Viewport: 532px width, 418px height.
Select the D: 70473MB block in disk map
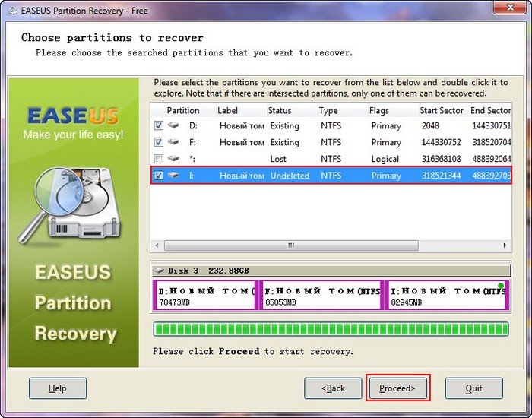[205, 295]
